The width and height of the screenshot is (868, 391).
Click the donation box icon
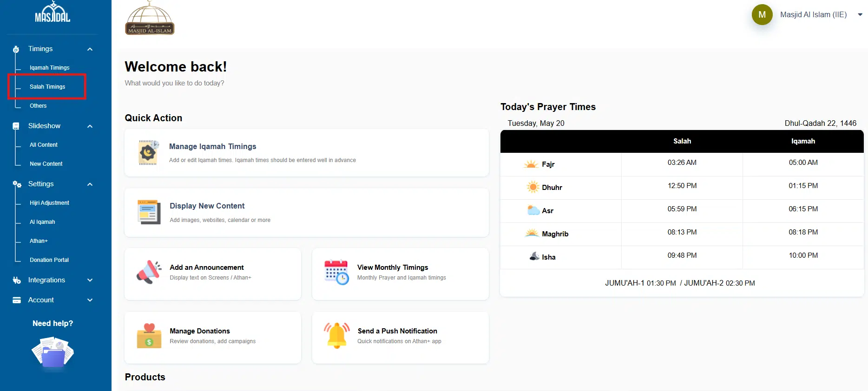[x=149, y=336]
